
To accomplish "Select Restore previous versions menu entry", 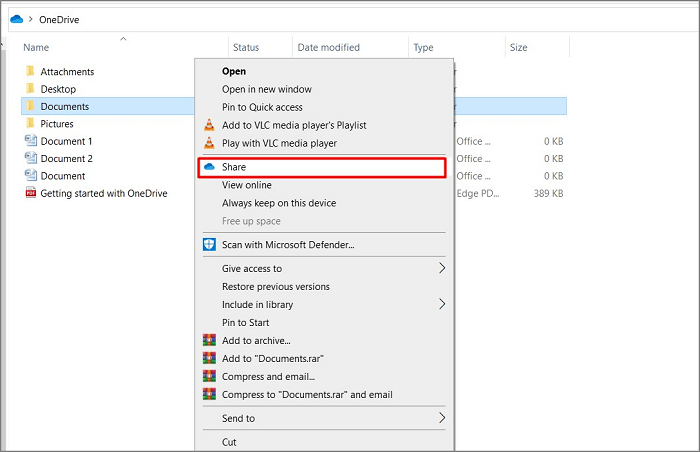I will tap(275, 286).
